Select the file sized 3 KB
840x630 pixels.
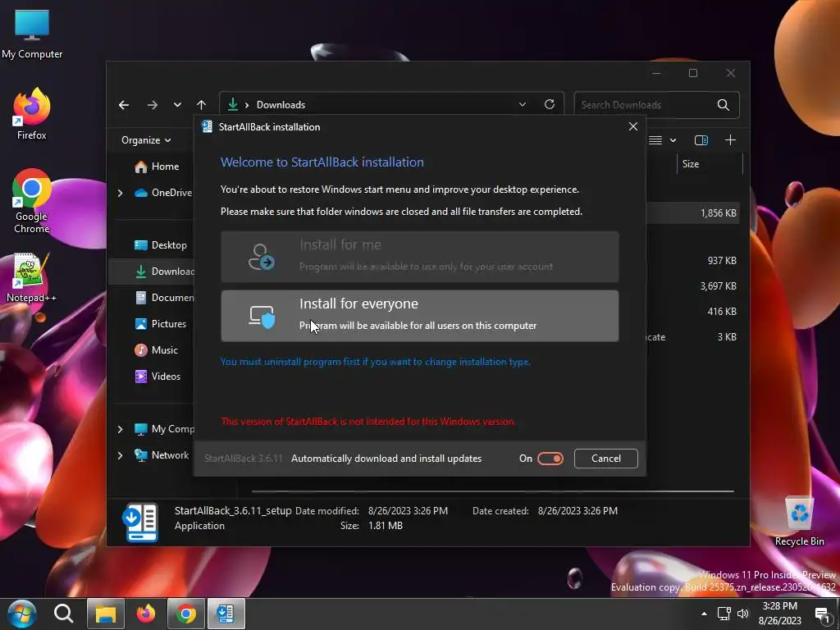[727, 337]
